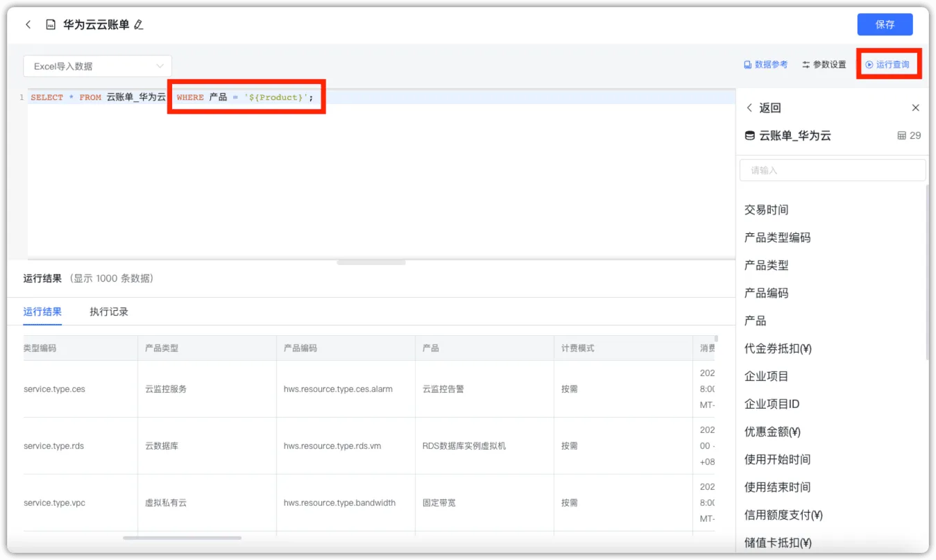936x560 pixels.
Task: Select the 企业项目ID field
Action: tap(772, 404)
